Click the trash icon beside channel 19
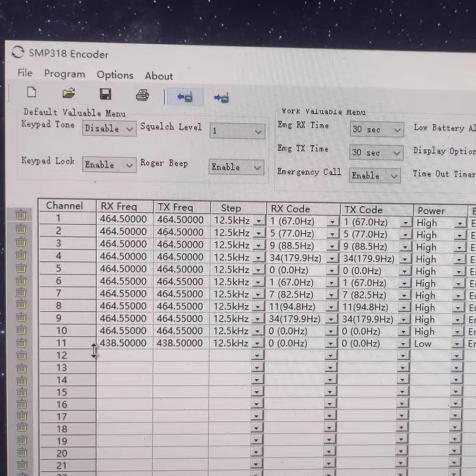This screenshot has width=476, height=476. tap(22, 439)
